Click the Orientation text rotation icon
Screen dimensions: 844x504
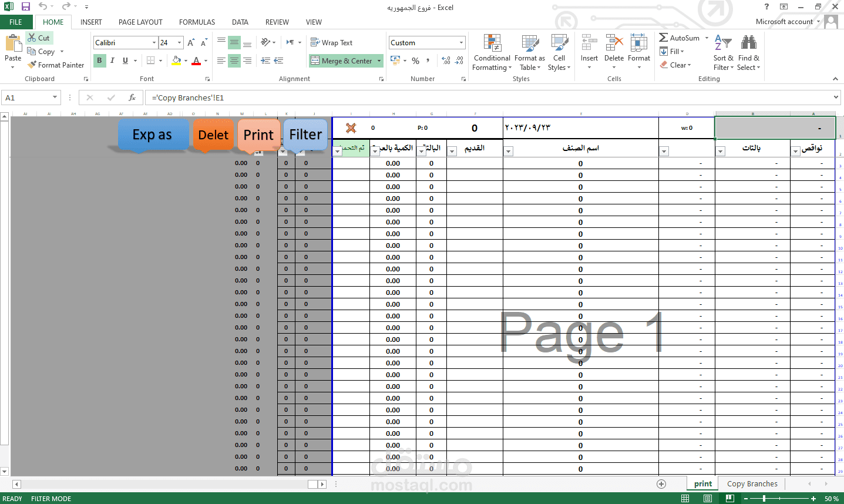point(265,42)
